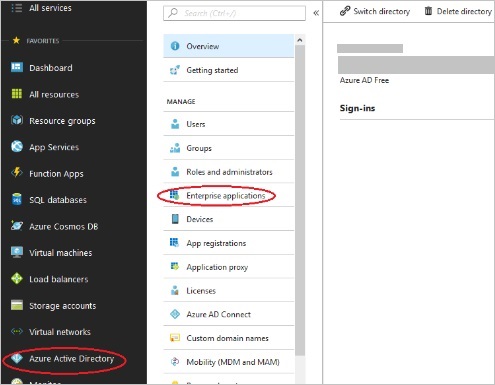The width and height of the screenshot is (495, 385).
Task: Click the Function Apps lightning icon
Action: point(17,173)
